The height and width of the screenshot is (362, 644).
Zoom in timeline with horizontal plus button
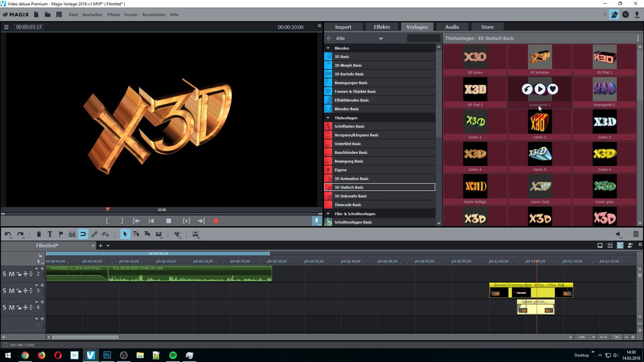633,337
